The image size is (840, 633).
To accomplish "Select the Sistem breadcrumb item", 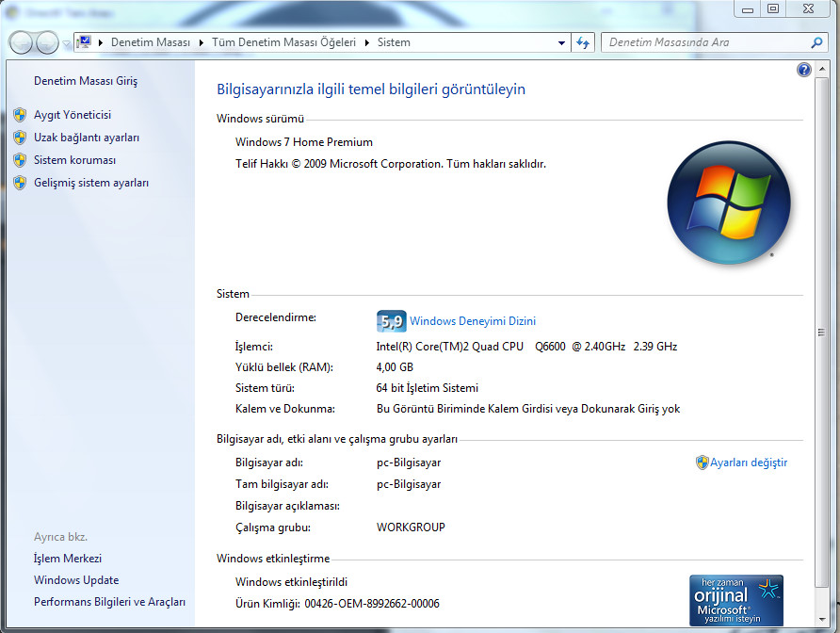I will coord(394,42).
